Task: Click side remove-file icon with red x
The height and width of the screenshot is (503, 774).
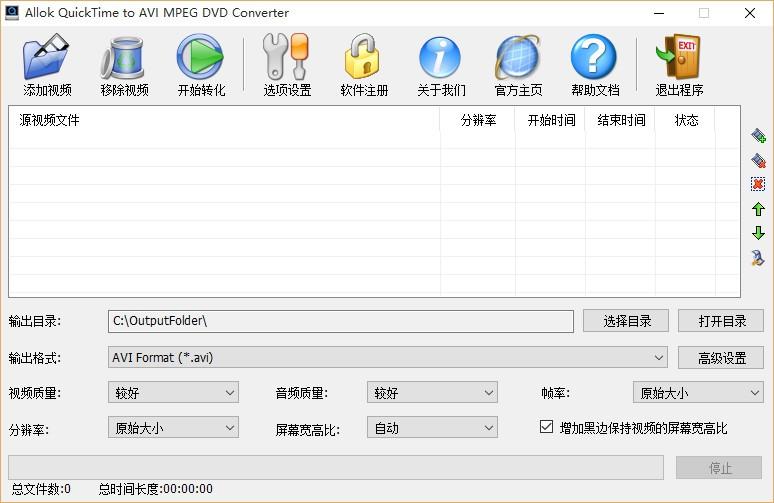Action: tap(758, 160)
